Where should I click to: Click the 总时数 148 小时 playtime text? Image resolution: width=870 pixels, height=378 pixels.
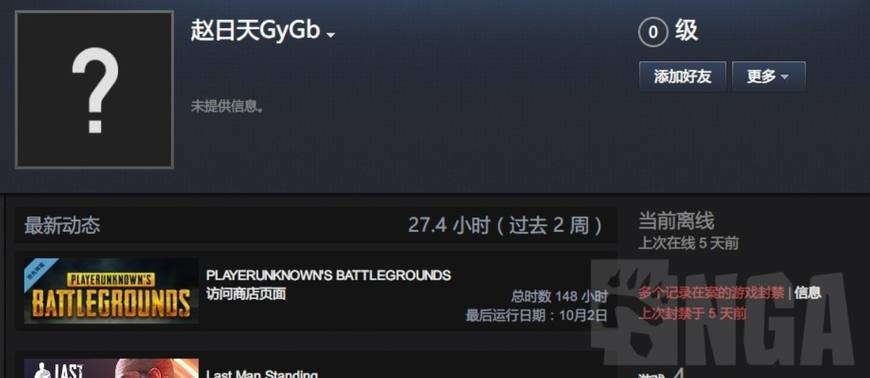[x=559, y=296]
